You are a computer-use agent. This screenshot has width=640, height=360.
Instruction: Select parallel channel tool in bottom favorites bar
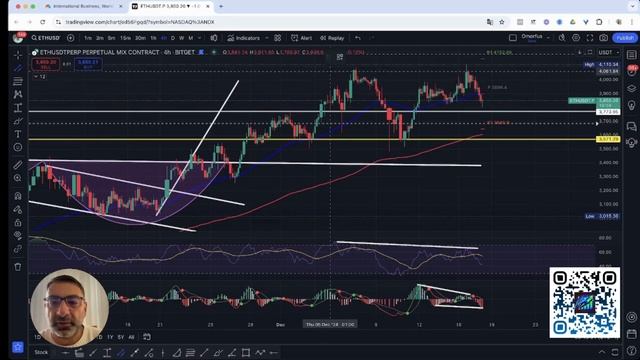click(121, 353)
